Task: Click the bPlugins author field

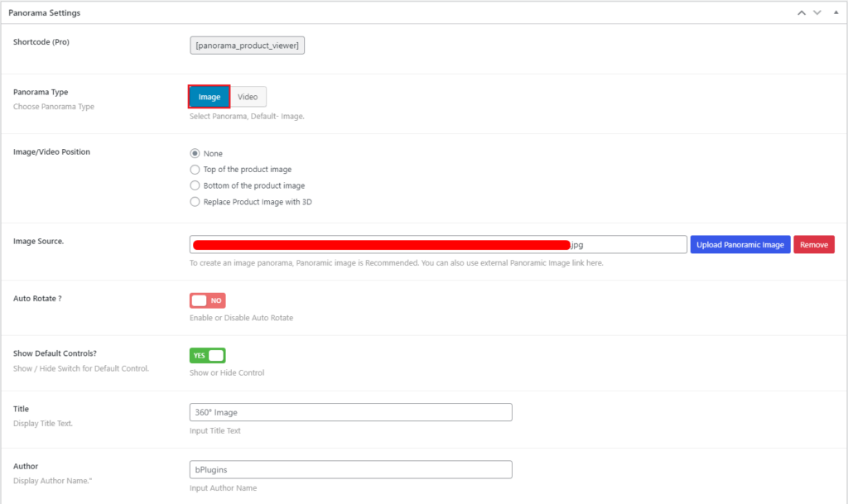Action: pos(349,469)
